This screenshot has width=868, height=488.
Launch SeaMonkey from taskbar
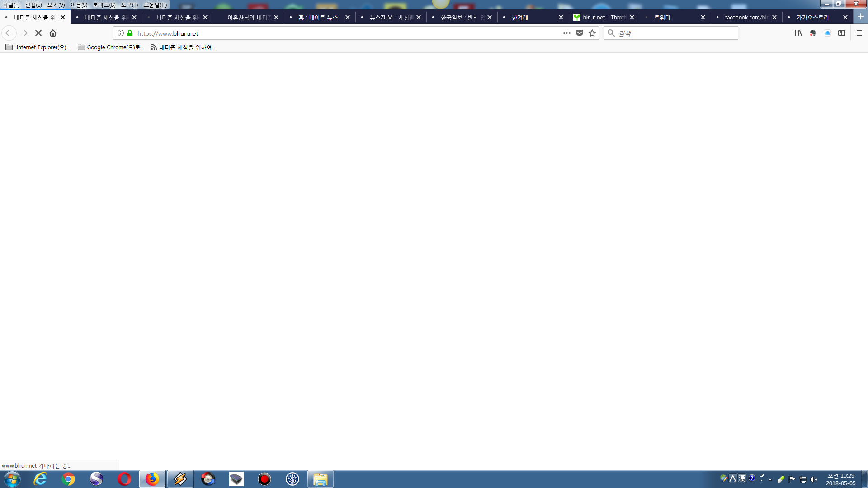96,479
